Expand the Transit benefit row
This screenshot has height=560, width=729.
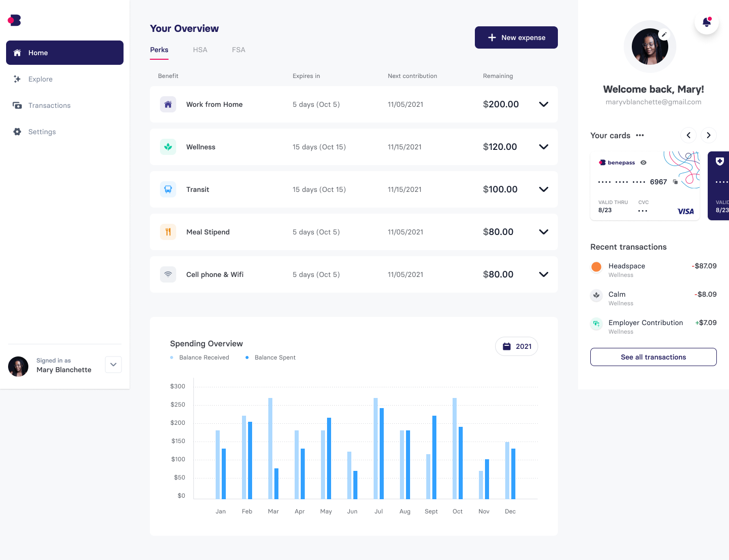[x=544, y=189]
